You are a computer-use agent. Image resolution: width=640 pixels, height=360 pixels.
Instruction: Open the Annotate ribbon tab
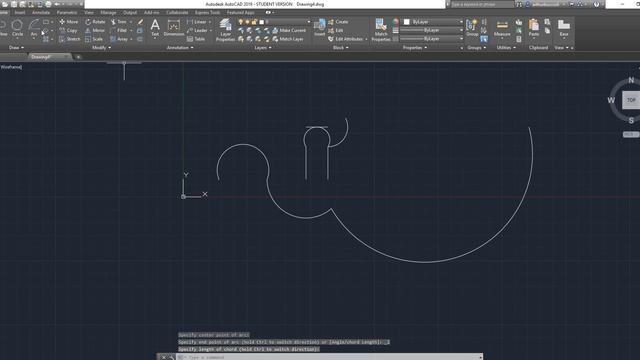[41, 13]
